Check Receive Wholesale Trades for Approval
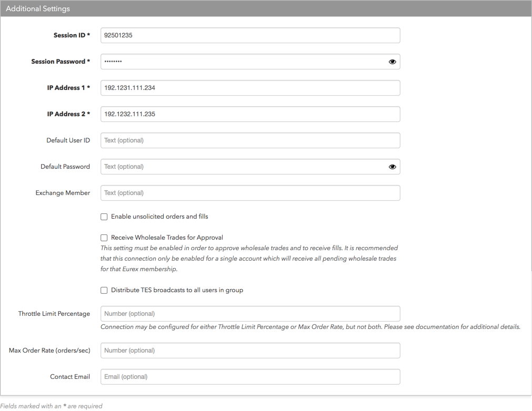Screen dimensions: 532x411 click(104, 238)
